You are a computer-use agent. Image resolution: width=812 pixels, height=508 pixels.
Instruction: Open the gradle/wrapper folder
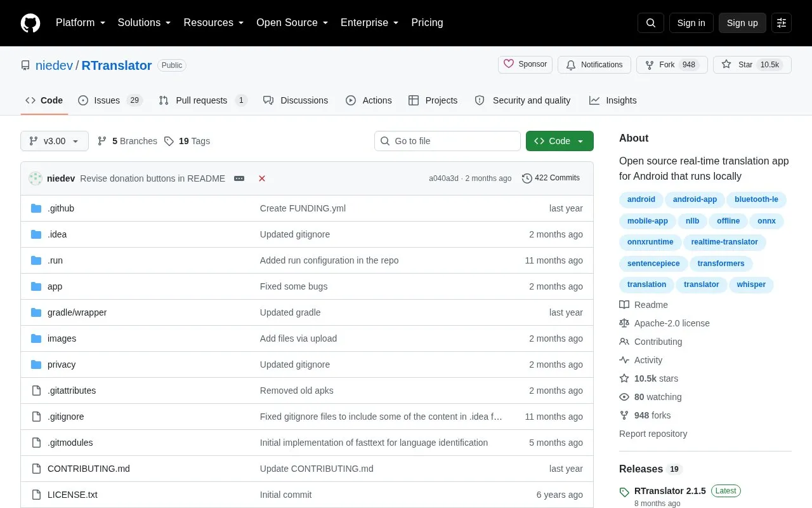[77, 312]
